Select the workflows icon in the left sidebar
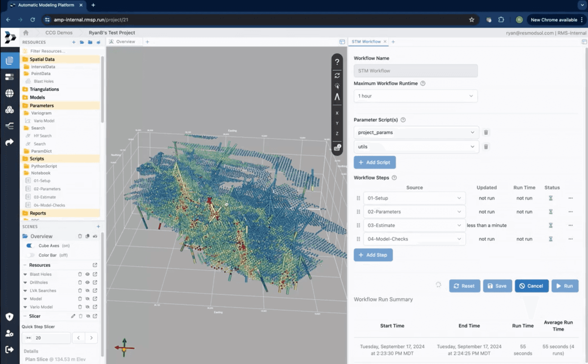The width and height of the screenshot is (588, 364). click(9, 126)
